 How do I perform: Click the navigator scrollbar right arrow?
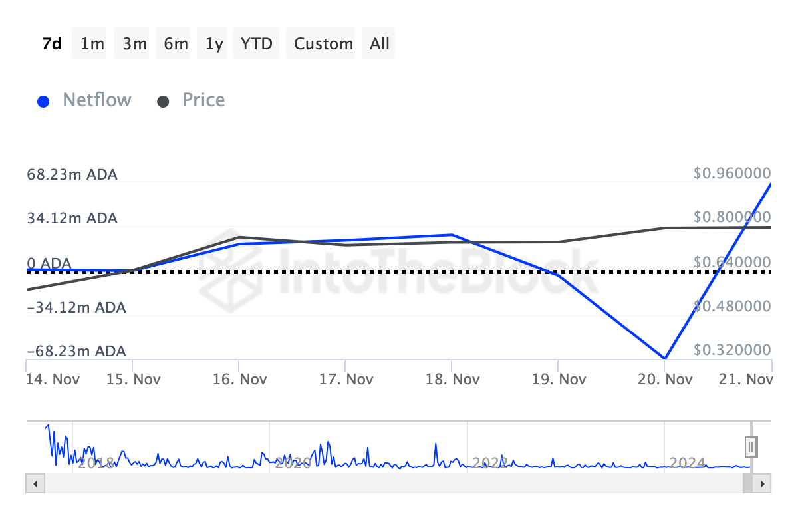[763, 483]
